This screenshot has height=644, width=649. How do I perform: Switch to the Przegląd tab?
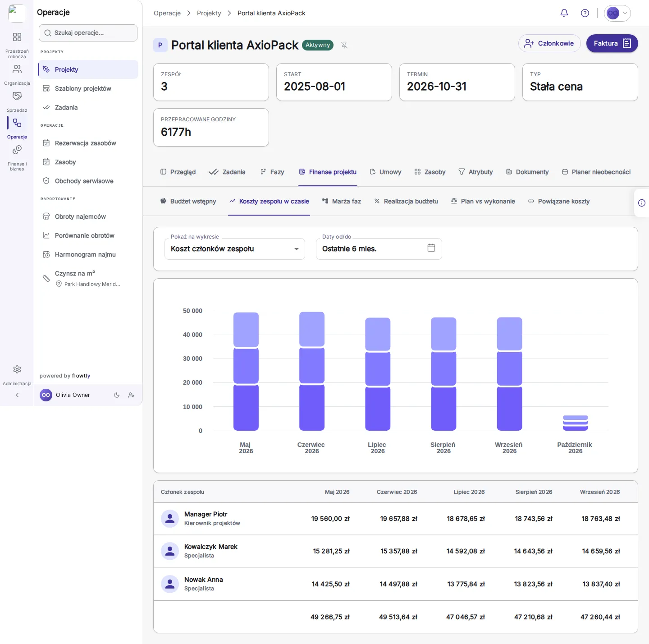178,172
